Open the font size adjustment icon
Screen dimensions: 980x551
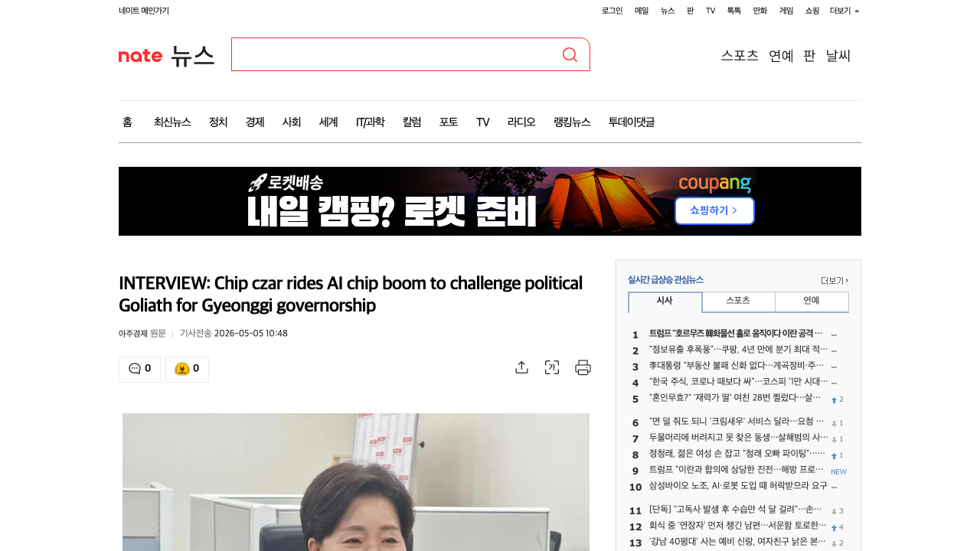(552, 367)
